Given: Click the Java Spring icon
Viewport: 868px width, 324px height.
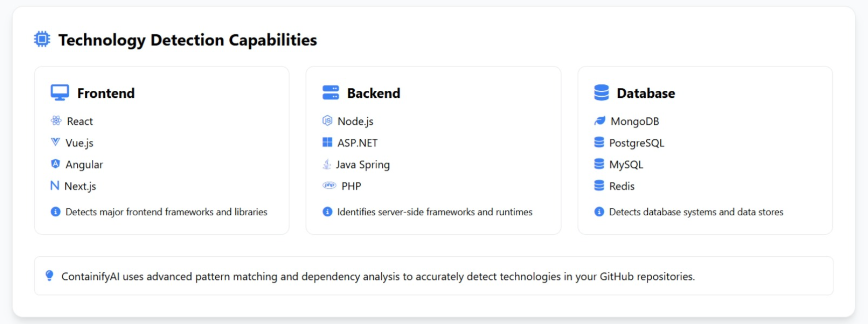Looking at the screenshot, I should tap(327, 164).
